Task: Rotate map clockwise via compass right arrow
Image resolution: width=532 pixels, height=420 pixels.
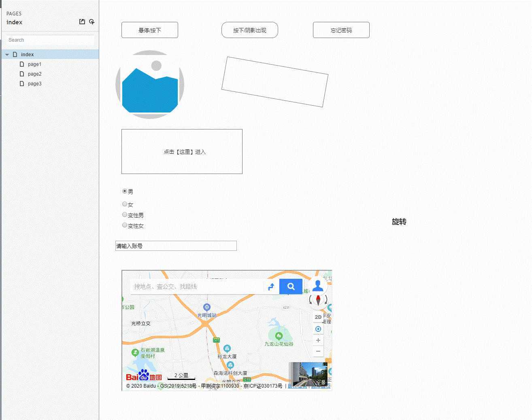Action: pos(326,300)
